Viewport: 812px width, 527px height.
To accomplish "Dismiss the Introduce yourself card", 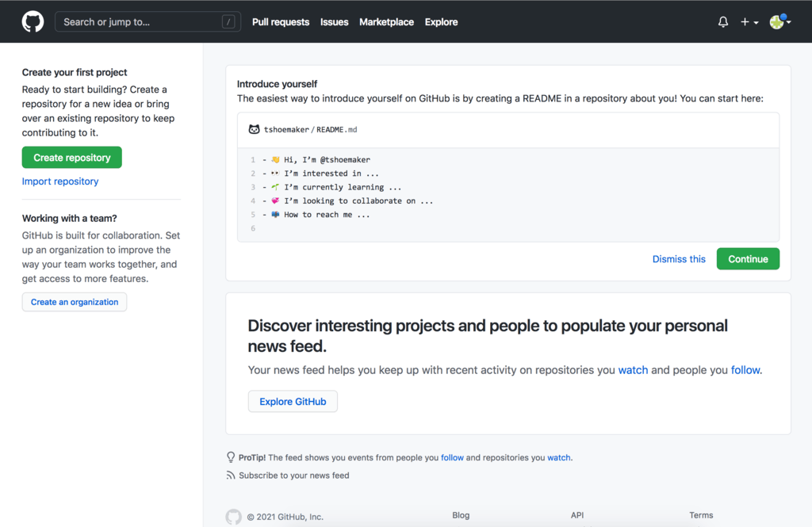I will coord(679,259).
